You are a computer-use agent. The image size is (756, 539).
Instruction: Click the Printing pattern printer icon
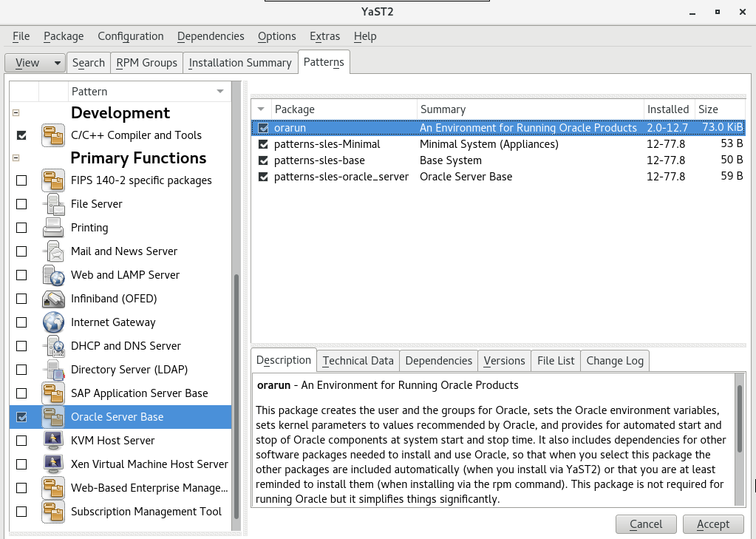pyautogui.click(x=53, y=228)
